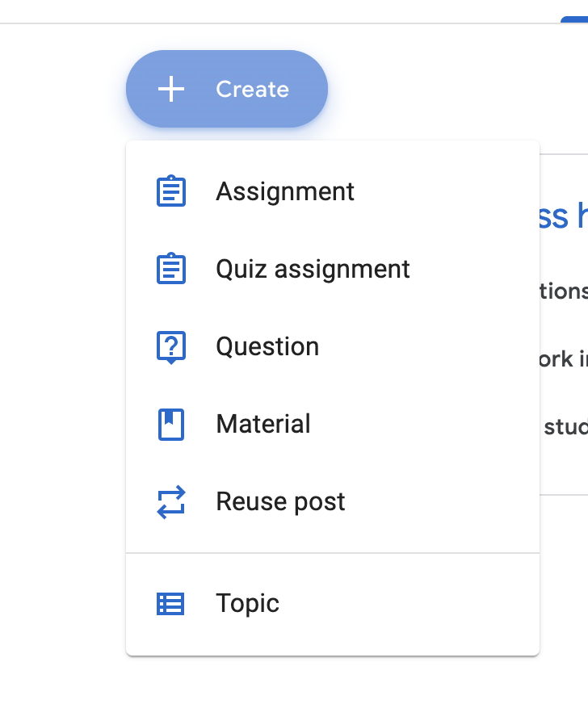588x704 pixels.
Task: Click the Assignment clipboard icon
Action: point(170,191)
